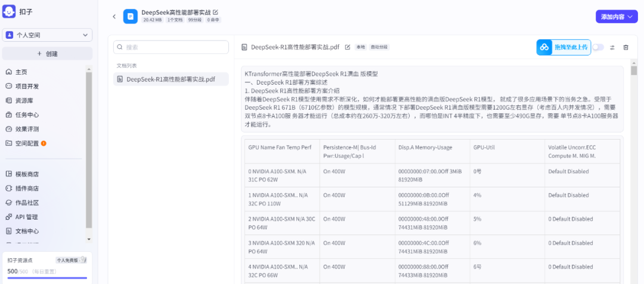Click the GPU Name Fan Temp Perf header
Screen dimensions: 644x284
point(282,151)
